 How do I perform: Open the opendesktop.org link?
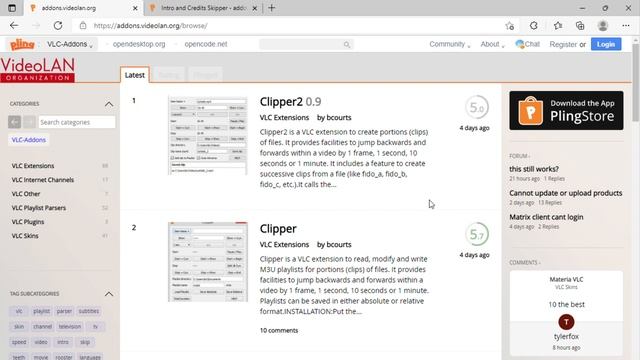pyautogui.click(x=139, y=44)
